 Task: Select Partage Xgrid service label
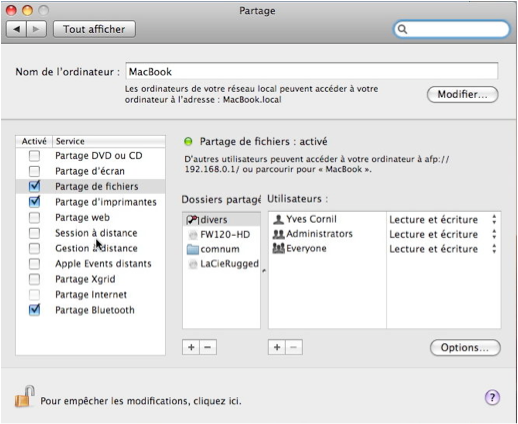(85, 279)
